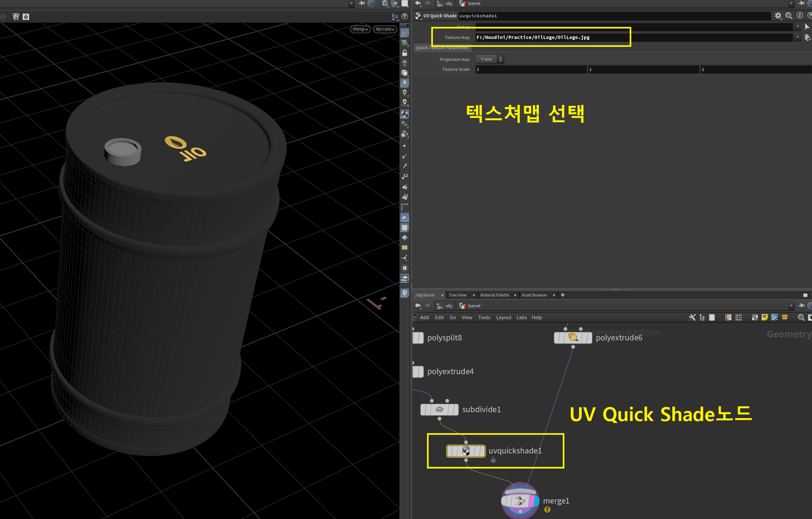Viewport: 812px width, 519px height.
Task: Open the Projection Axis Y axis dropdown
Action: (489, 59)
